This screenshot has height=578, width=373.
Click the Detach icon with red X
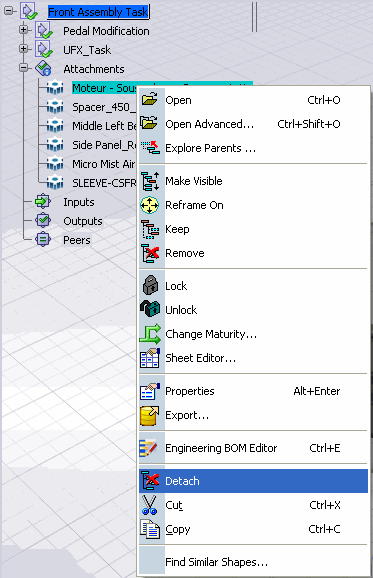(x=150, y=481)
